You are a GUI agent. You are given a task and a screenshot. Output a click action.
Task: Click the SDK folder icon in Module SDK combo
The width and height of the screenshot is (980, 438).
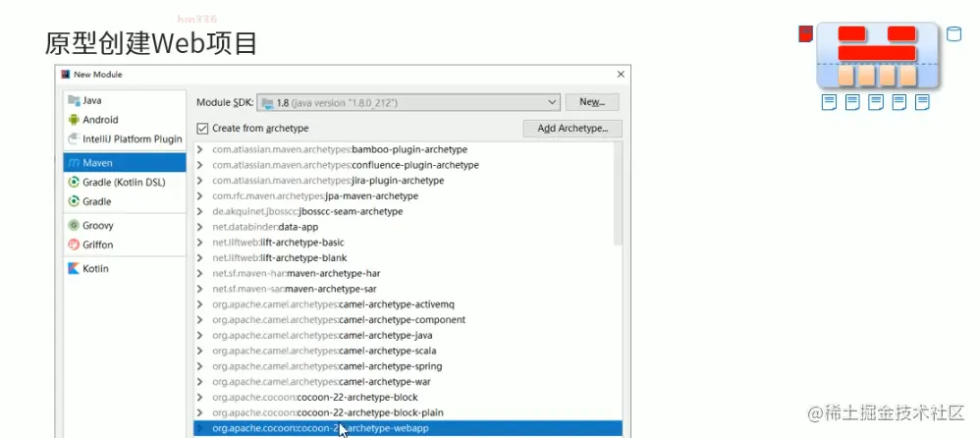(267, 102)
